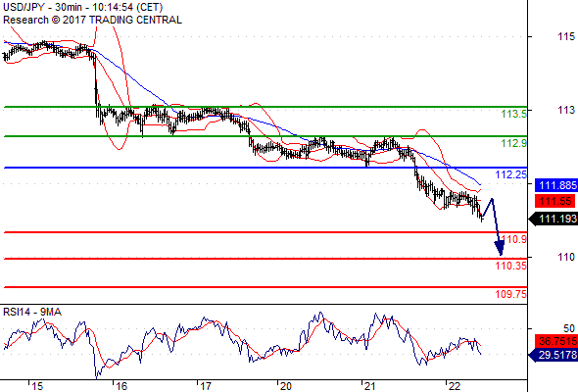Screen dimensions: 578x392
Task: Click the red 110.9 support label
Action: (514, 239)
